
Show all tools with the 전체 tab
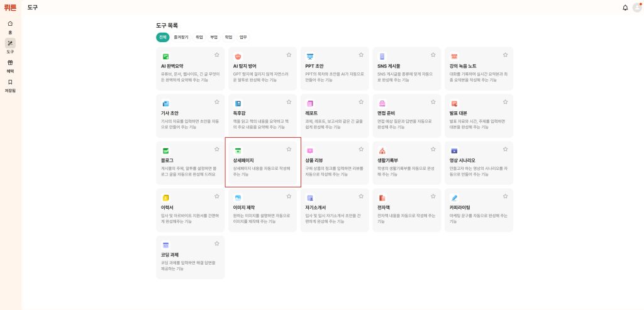162,37
